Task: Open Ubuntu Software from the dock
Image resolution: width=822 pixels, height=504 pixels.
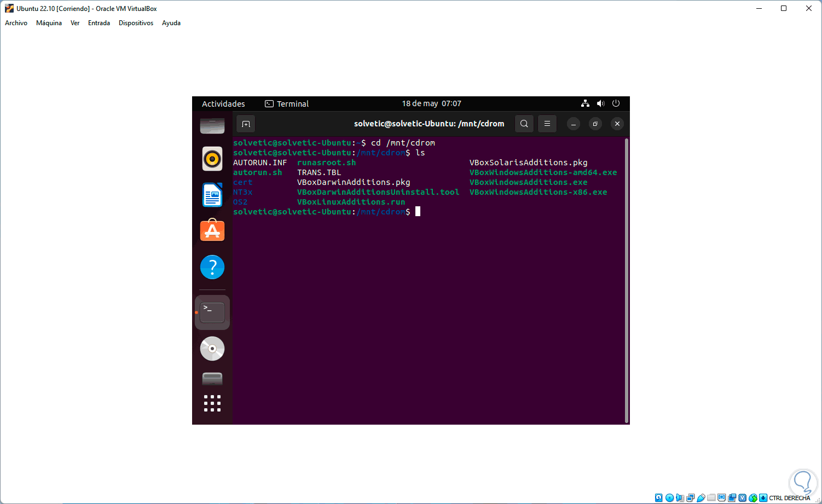Action: tap(212, 230)
